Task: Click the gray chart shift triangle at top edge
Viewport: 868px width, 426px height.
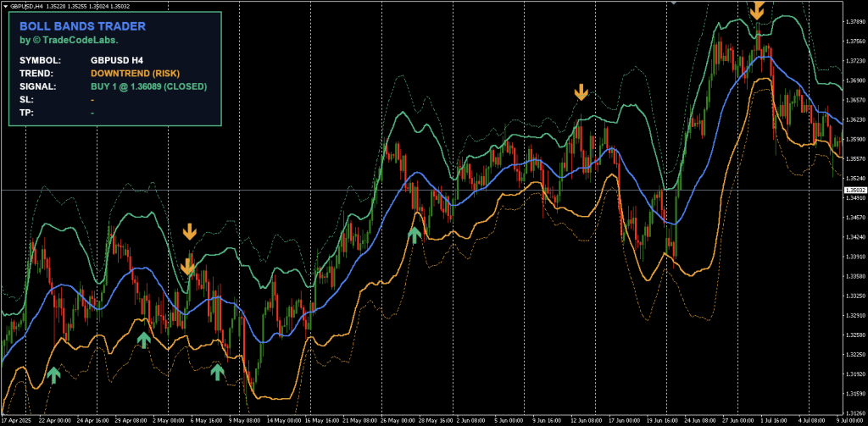Action: [673, 3]
